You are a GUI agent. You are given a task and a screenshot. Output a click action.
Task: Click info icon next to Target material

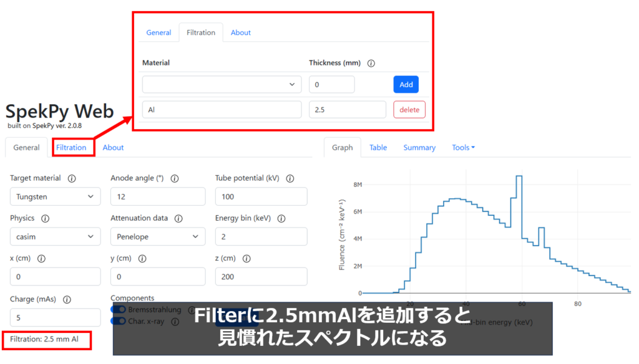72,178
